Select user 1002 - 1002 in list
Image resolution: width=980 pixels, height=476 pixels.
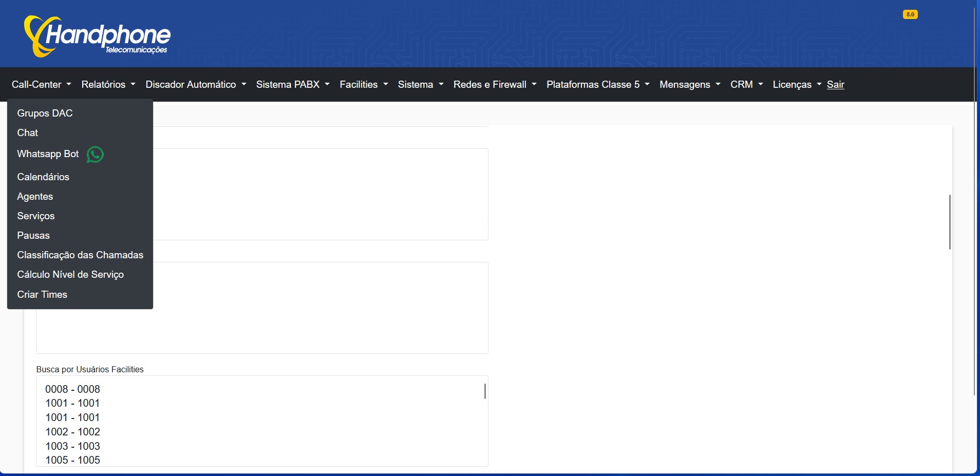(72, 432)
